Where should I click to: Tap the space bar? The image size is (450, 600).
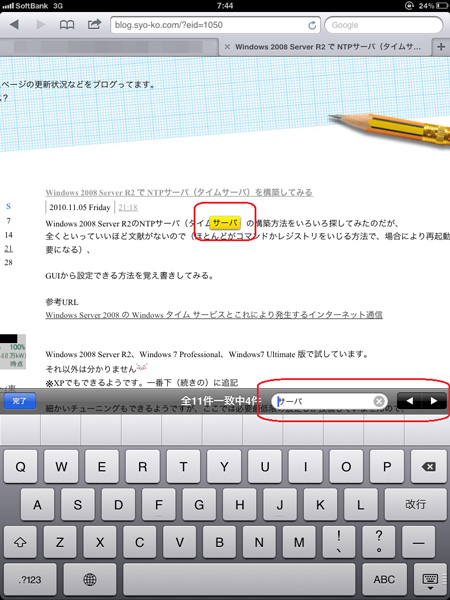(x=239, y=580)
